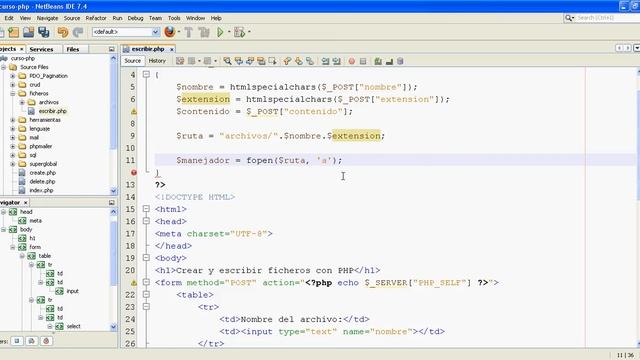Click the Find Selection magnifier icon
Screen dimensions: 640x360
click(x=227, y=61)
